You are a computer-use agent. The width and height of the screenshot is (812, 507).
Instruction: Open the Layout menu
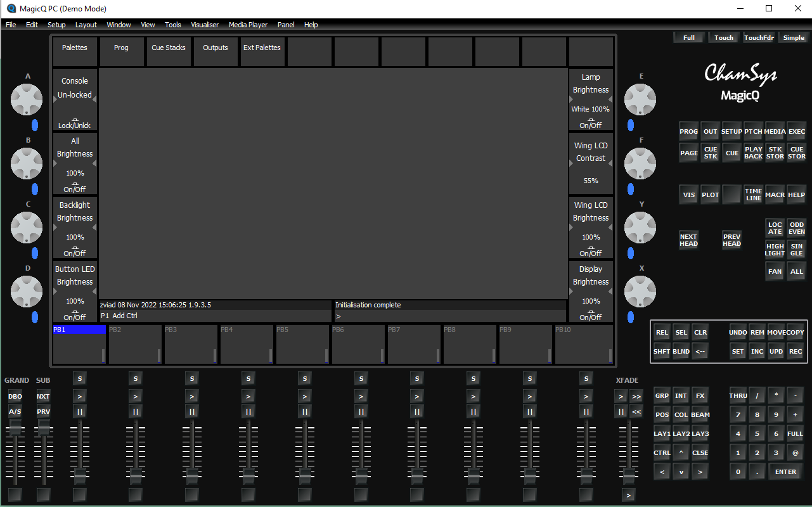86,25
